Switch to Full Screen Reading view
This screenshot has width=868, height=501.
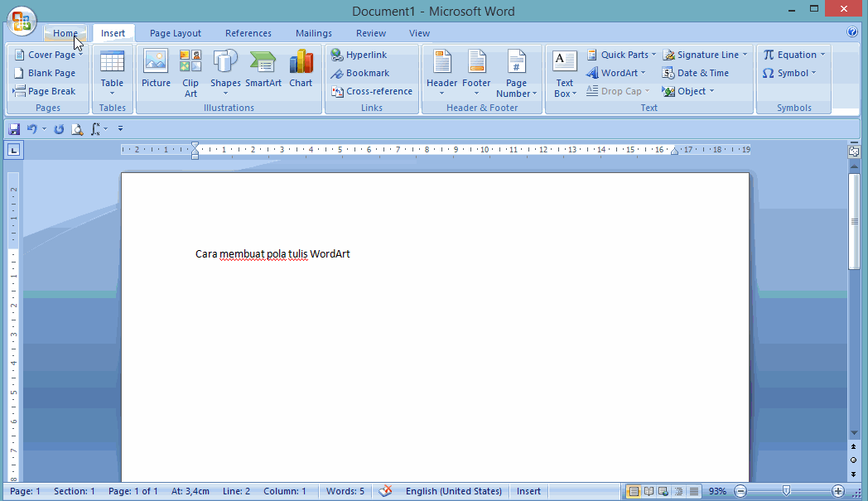[x=649, y=491]
